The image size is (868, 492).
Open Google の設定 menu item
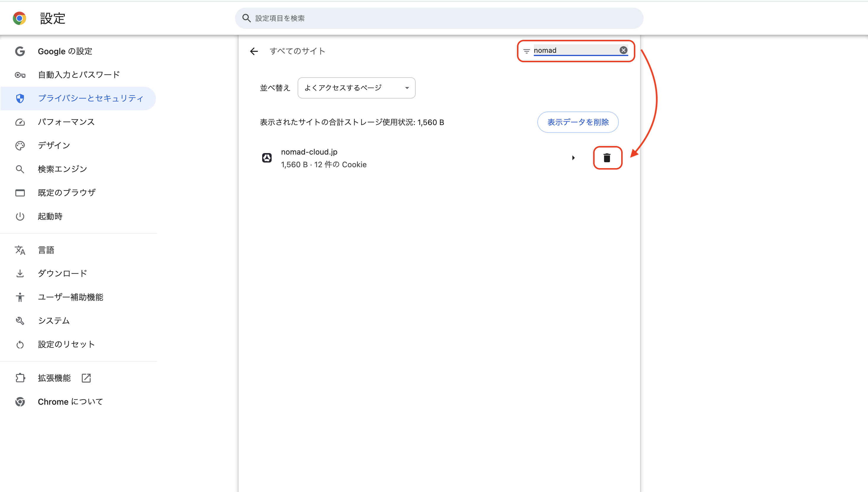pyautogui.click(x=65, y=51)
